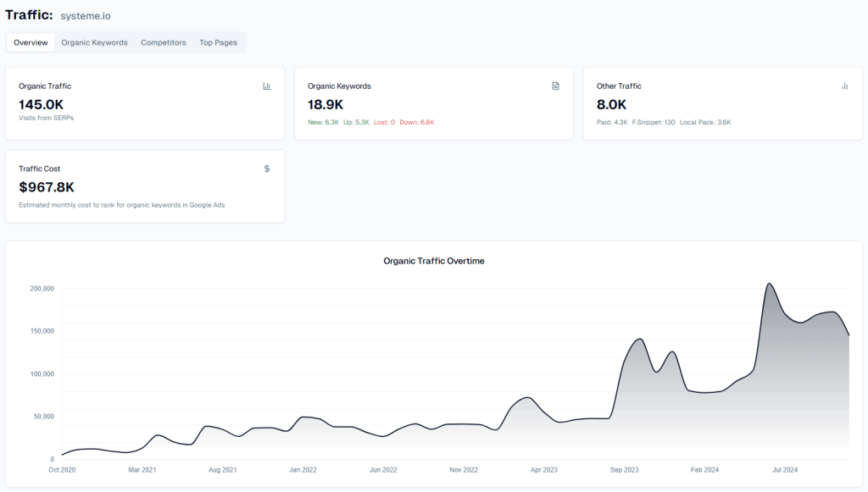
Task: Click the Jan 2022 x-axis label
Action: 303,470
